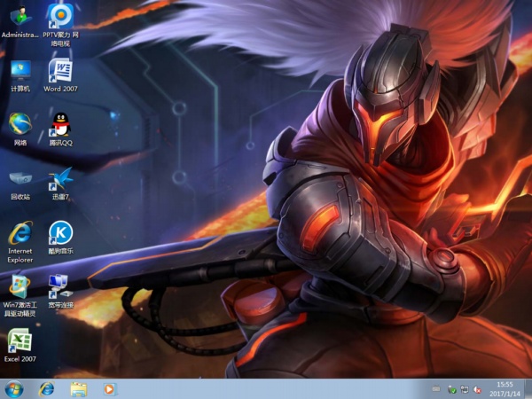Open 宽带连接 broadband connection shortcut
Screen dimensions: 532x399
(x=60, y=292)
